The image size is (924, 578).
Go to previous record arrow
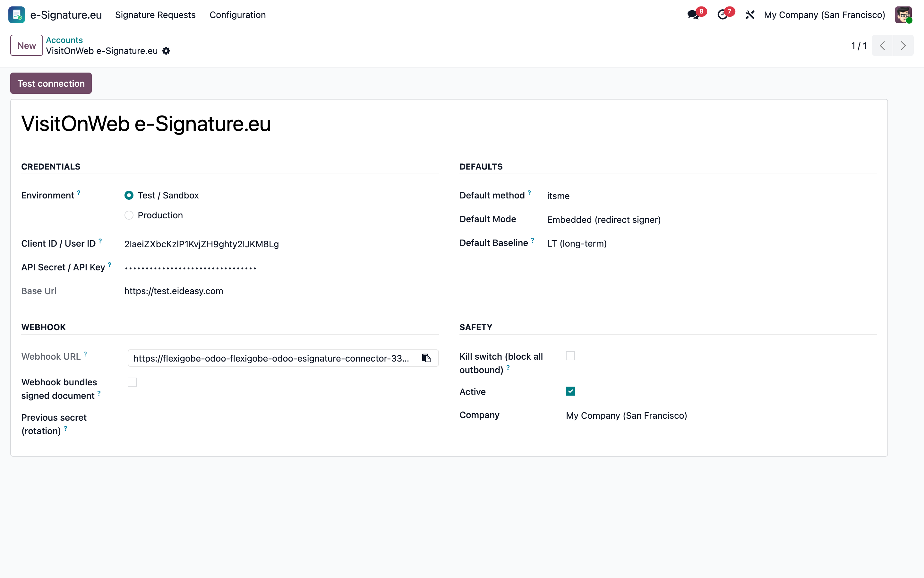click(x=882, y=46)
